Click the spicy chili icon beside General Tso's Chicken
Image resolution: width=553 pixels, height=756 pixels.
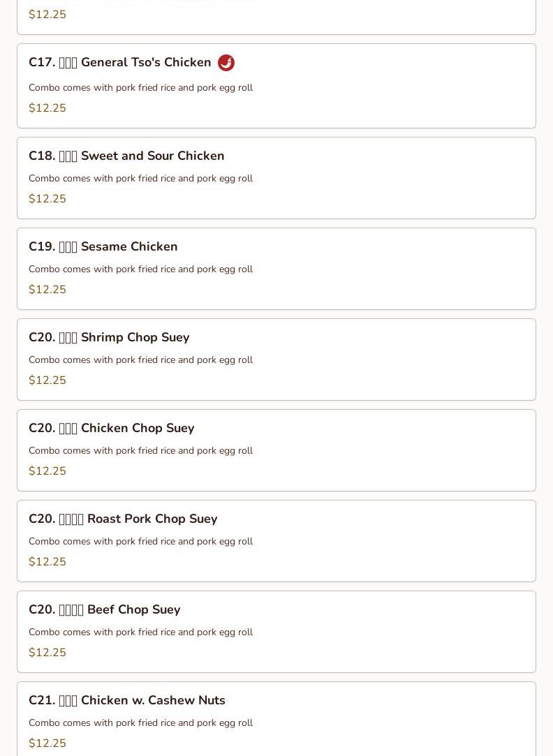pyautogui.click(x=226, y=63)
